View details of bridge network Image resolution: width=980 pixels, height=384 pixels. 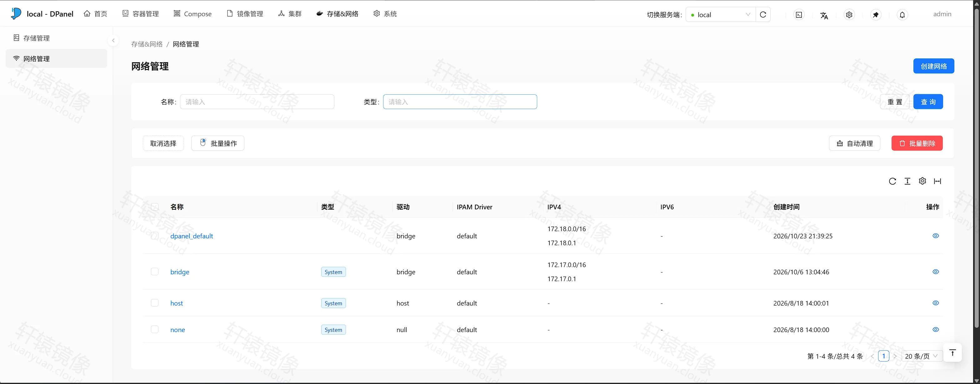point(936,272)
